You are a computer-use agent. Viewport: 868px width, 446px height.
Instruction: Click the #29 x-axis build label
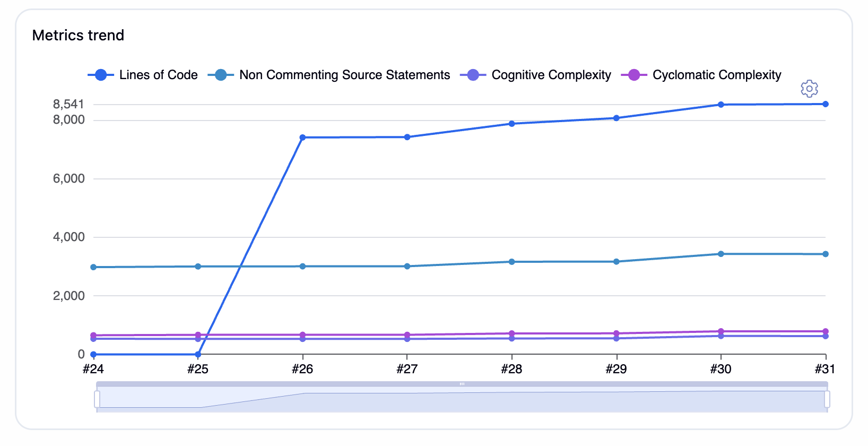coord(616,369)
